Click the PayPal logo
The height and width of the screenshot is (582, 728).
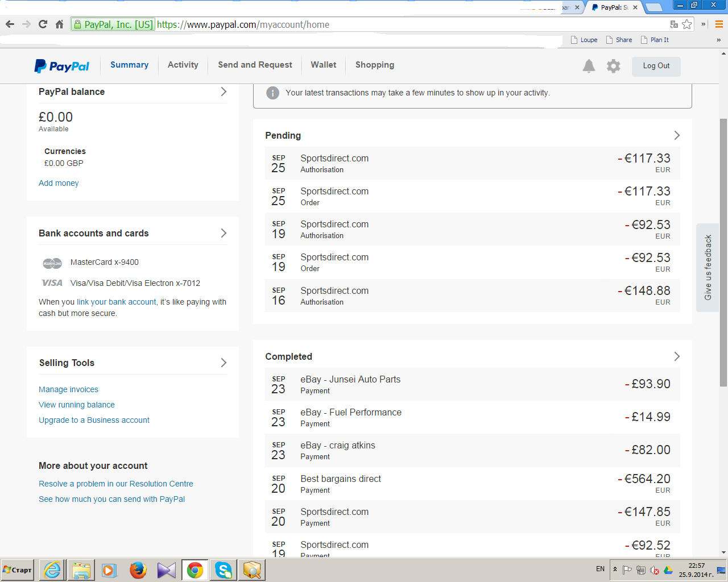point(61,66)
